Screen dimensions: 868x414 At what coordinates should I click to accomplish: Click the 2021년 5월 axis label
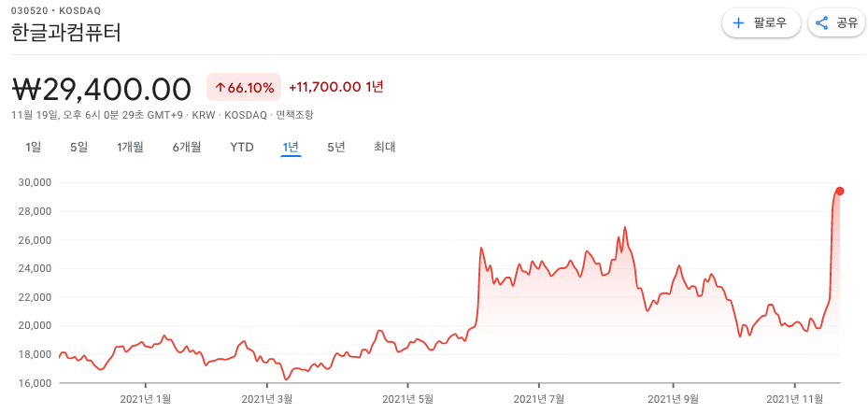click(407, 398)
